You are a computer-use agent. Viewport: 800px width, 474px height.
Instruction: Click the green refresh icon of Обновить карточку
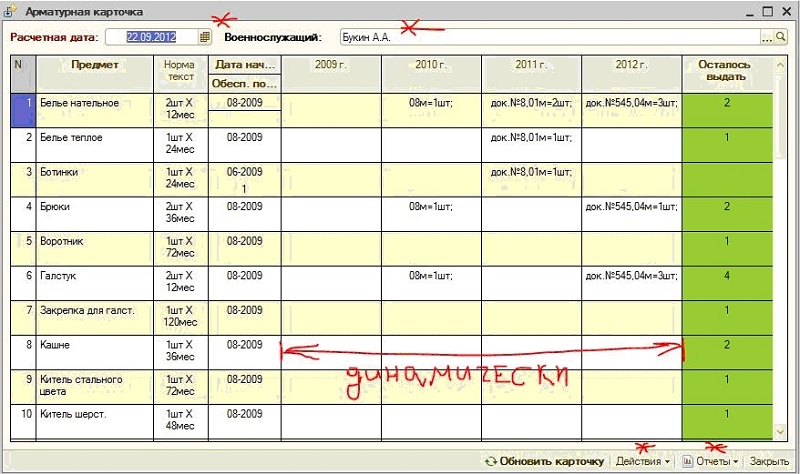(x=490, y=462)
